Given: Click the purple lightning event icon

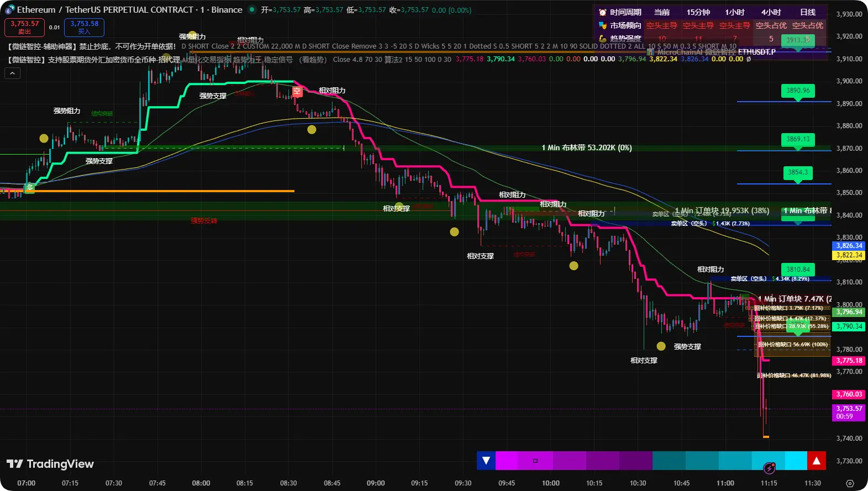Looking at the screenshot, I should [769, 469].
